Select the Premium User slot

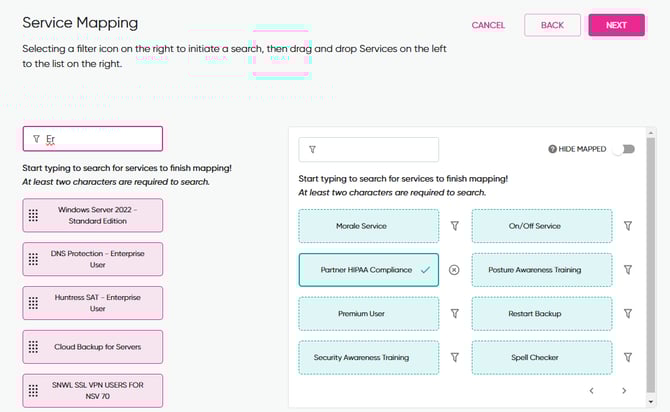pos(368,314)
